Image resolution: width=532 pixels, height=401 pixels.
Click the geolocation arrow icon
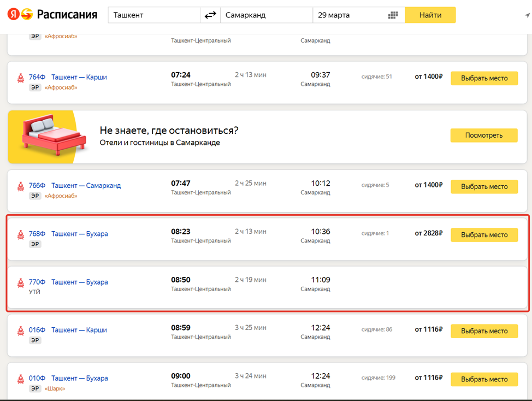(527, 15)
